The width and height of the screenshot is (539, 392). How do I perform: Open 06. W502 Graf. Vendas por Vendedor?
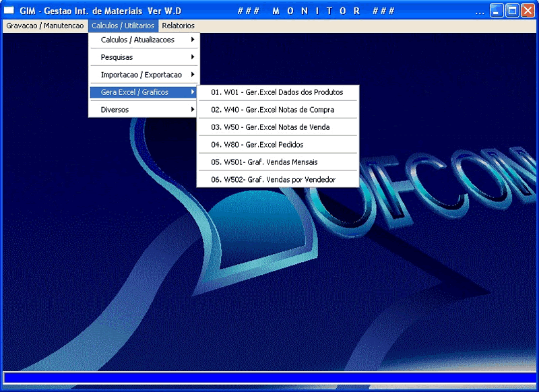coord(278,180)
